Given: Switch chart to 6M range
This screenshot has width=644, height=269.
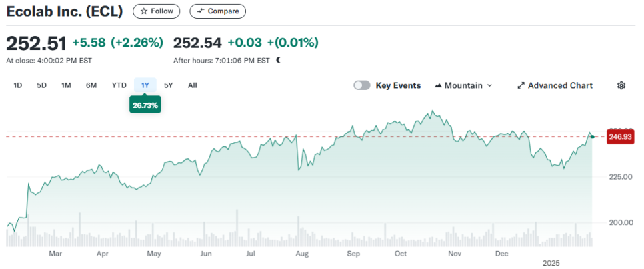Looking at the screenshot, I should click(x=91, y=85).
